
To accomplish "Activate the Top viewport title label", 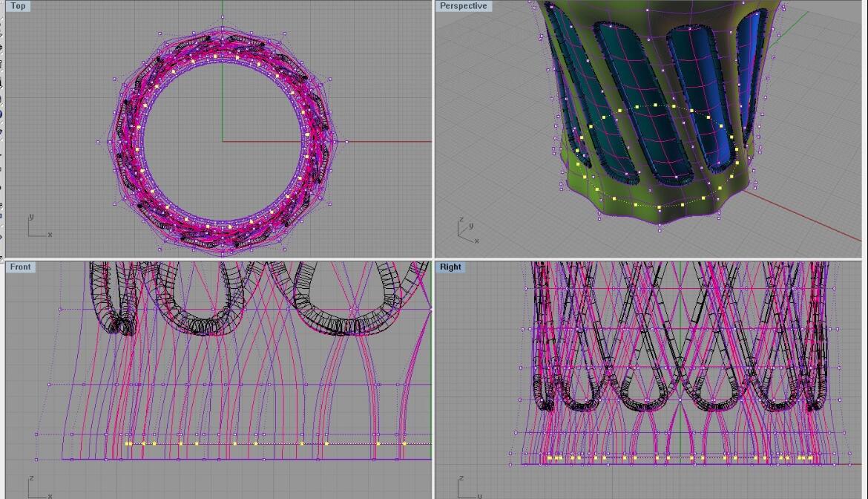I will coord(18,6).
